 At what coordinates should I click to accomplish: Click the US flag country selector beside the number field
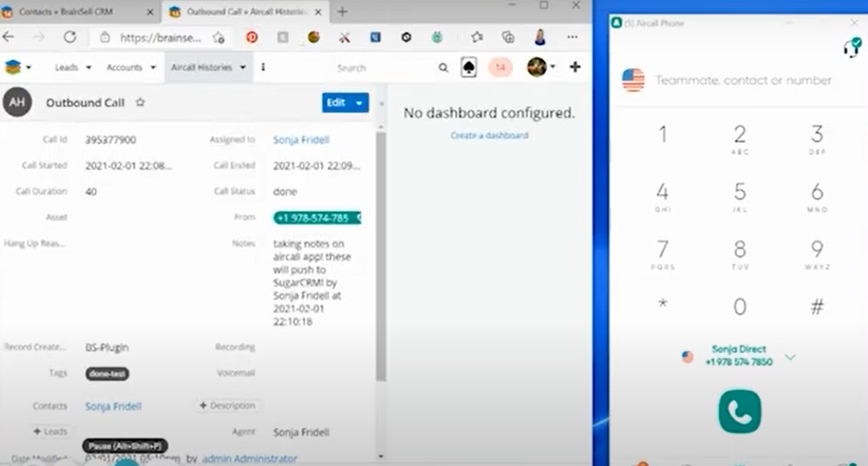[x=633, y=80]
